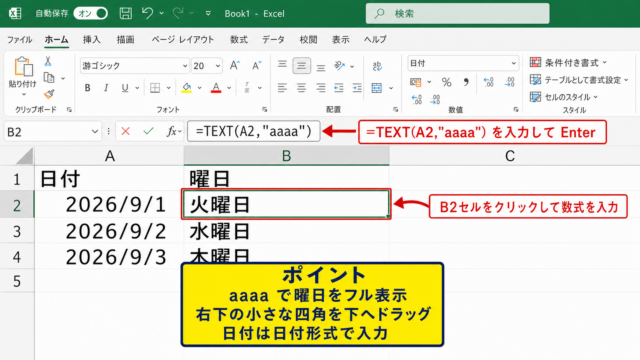
Task: Click the 検索 search box
Action: pyautogui.click(x=458, y=13)
